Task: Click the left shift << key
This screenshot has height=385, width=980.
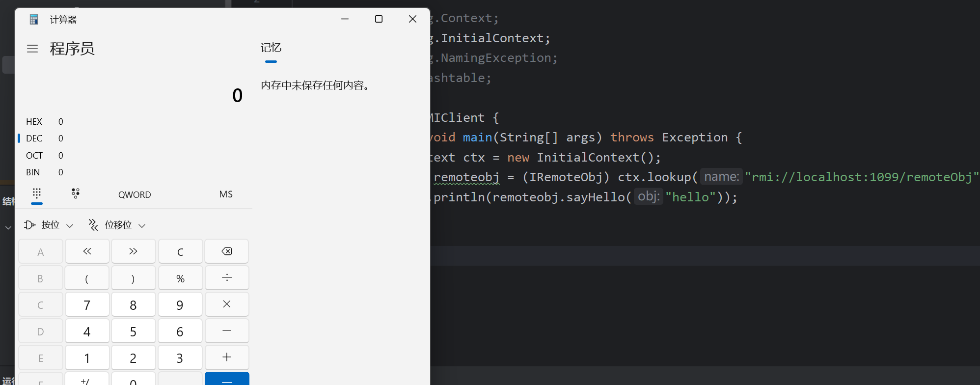Action: click(87, 251)
